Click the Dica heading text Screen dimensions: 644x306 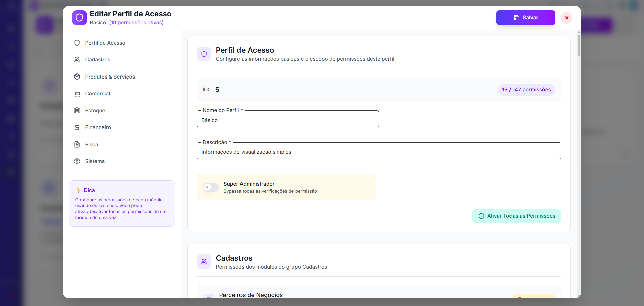coord(89,190)
